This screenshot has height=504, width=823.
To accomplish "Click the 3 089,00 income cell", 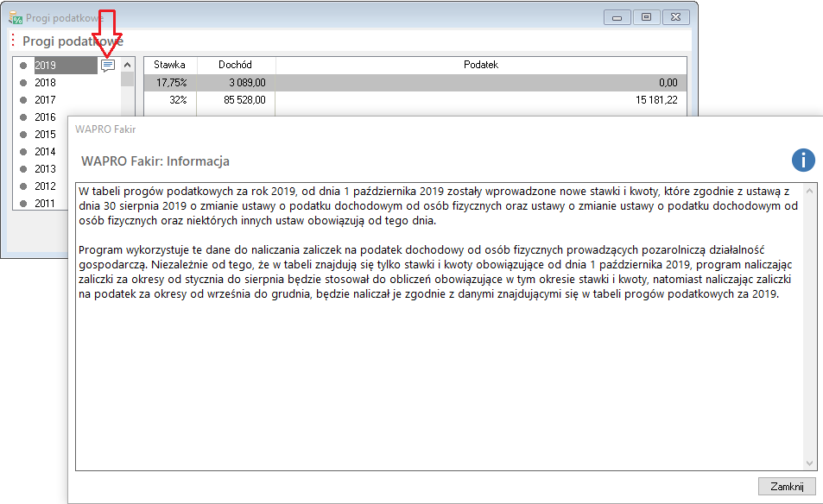I will [237, 82].
